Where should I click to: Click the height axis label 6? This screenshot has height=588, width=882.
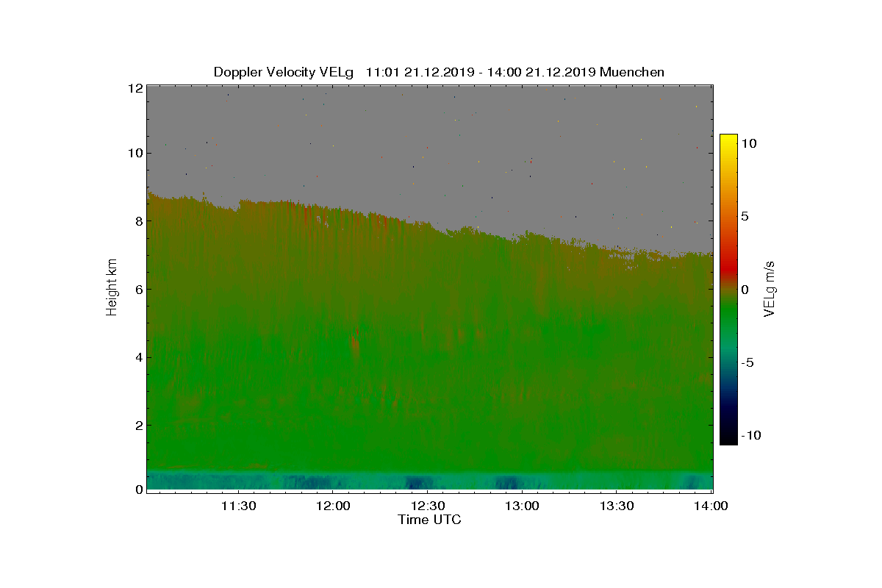coord(138,289)
